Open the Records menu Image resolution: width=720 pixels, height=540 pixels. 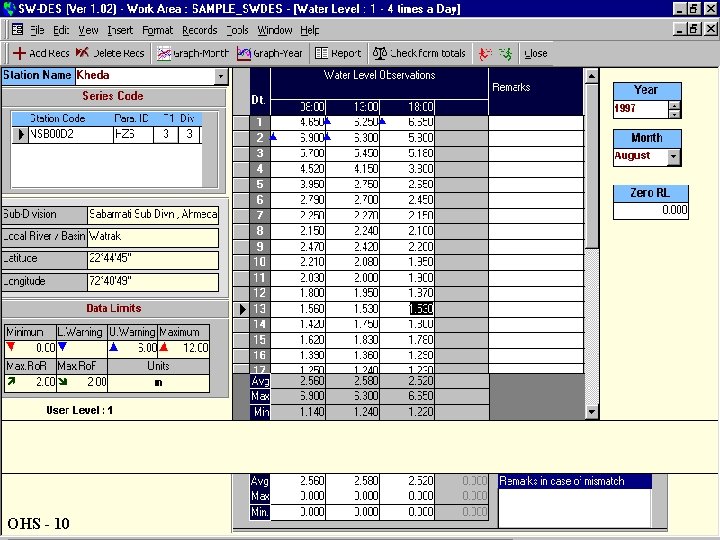click(x=200, y=30)
